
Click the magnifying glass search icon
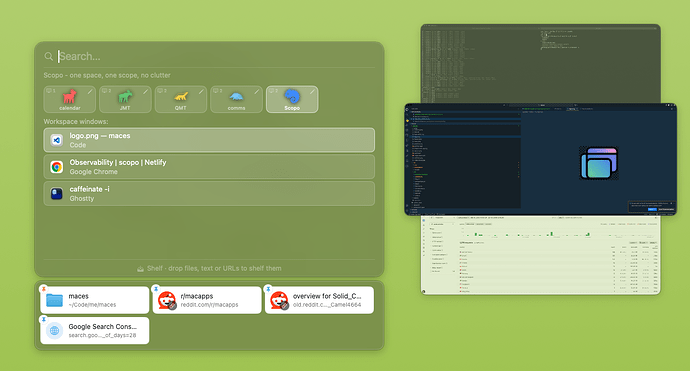[48, 56]
